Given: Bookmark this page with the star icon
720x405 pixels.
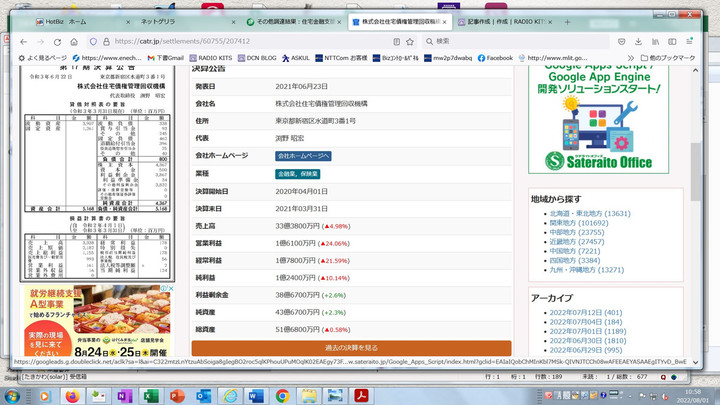Looking at the screenshot, I should 411,42.
